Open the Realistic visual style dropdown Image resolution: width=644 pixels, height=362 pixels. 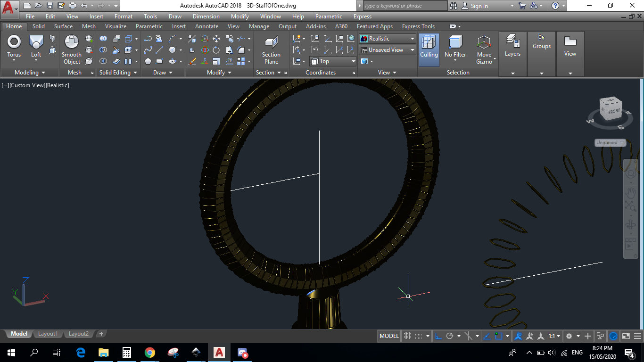pos(388,39)
